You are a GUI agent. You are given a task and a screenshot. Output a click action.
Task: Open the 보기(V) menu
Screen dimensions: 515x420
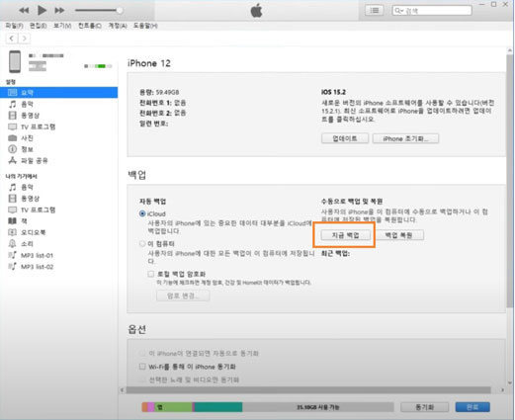click(x=62, y=26)
